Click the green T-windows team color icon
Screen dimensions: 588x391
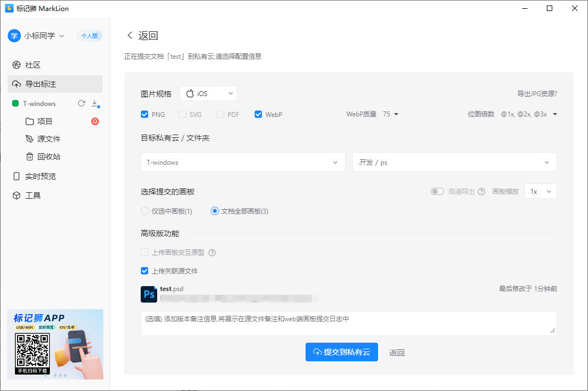(x=15, y=103)
